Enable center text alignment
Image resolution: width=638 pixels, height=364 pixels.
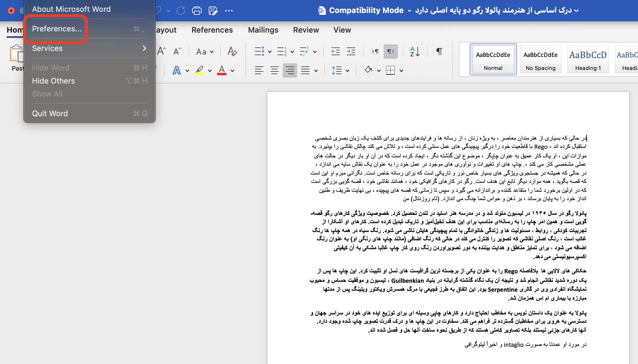(x=274, y=70)
